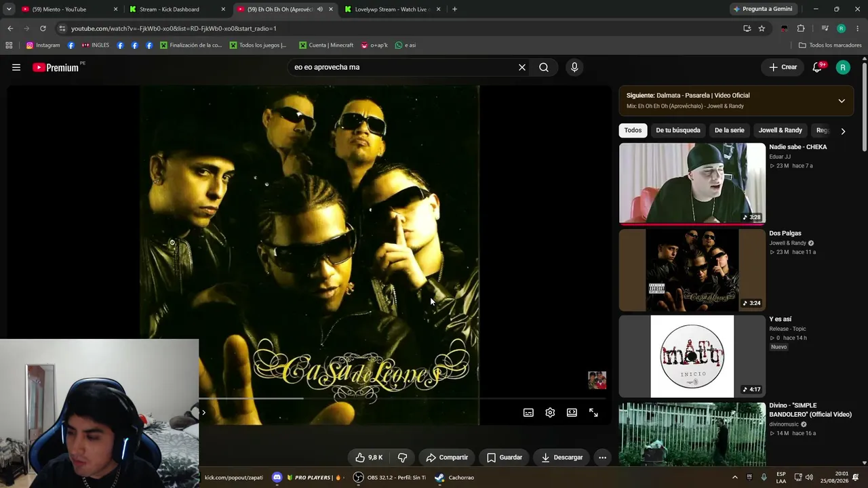Open the Chrome profile avatar in toolbar
The width and height of the screenshot is (868, 488).
tap(841, 28)
